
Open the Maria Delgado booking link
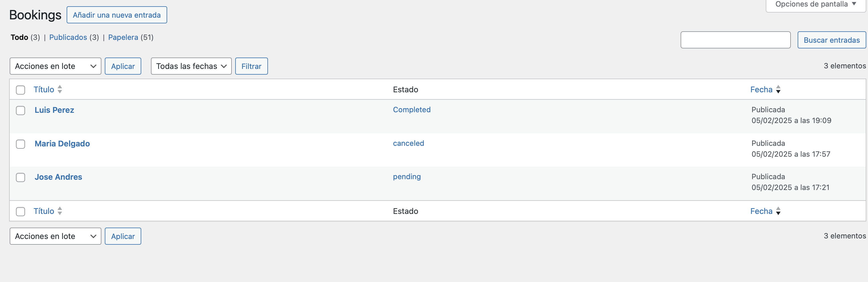tap(62, 144)
